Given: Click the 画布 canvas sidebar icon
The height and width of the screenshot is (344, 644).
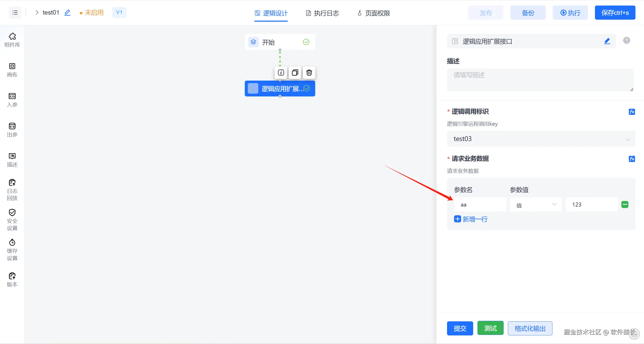Looking at the screenshot, I should click(x=12, y=70).
